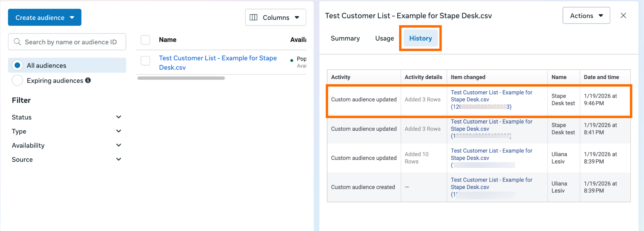Open item link in Custom audience created row
Image resolution: width=644 pixels, height=231 pixels.
pos(492,187)
